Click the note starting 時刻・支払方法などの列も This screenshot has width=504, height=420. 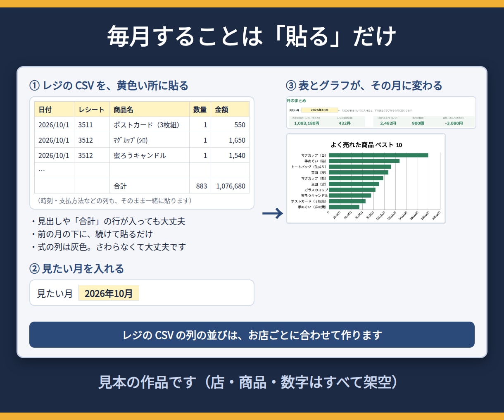(x=114, y=200)
